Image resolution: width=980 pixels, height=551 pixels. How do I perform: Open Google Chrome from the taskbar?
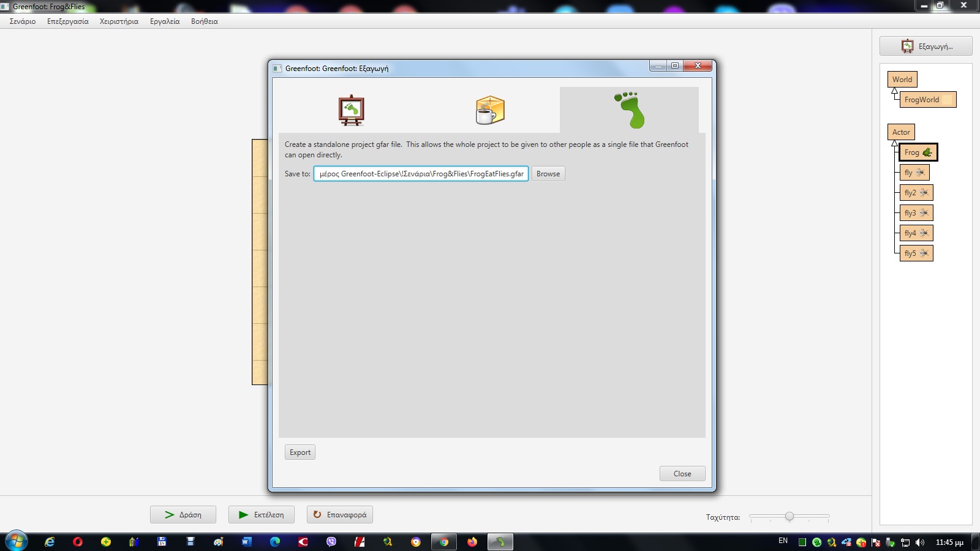(444, 542)
